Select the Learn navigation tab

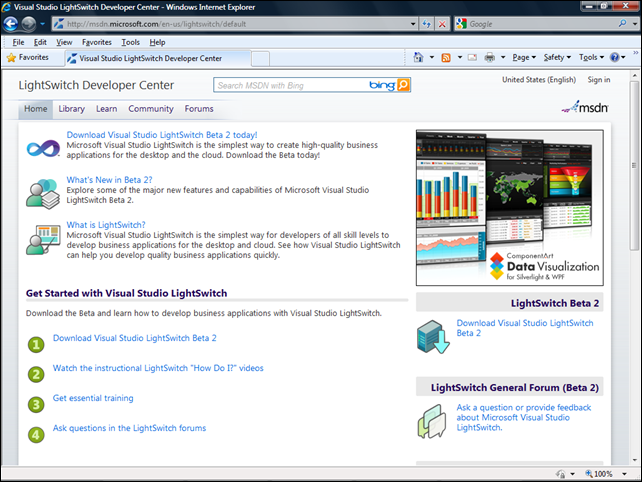pyautogui.click(x=106, y=109)
